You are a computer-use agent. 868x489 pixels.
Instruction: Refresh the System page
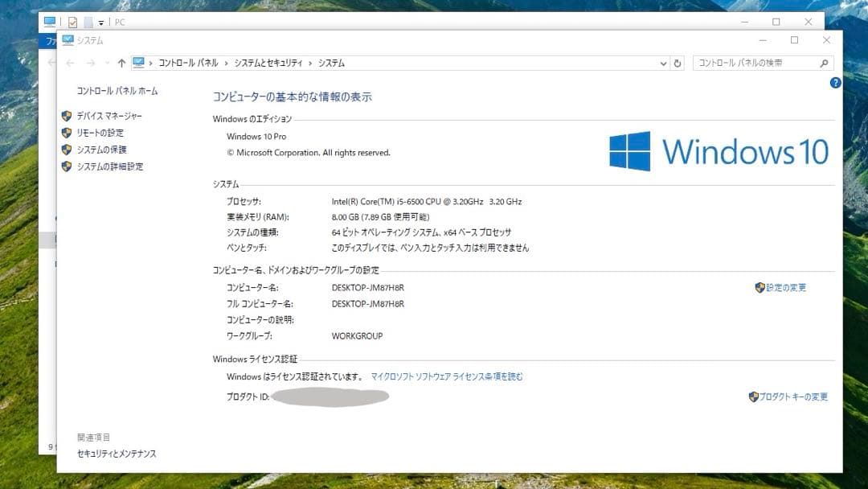(677, 63)
